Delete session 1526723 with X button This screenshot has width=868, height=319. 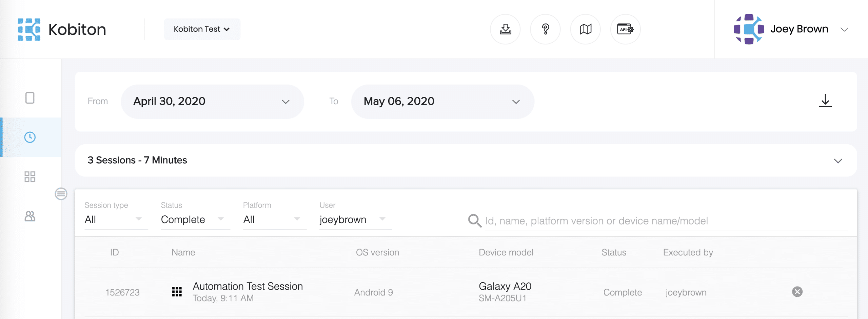click(x=797, y=292)
